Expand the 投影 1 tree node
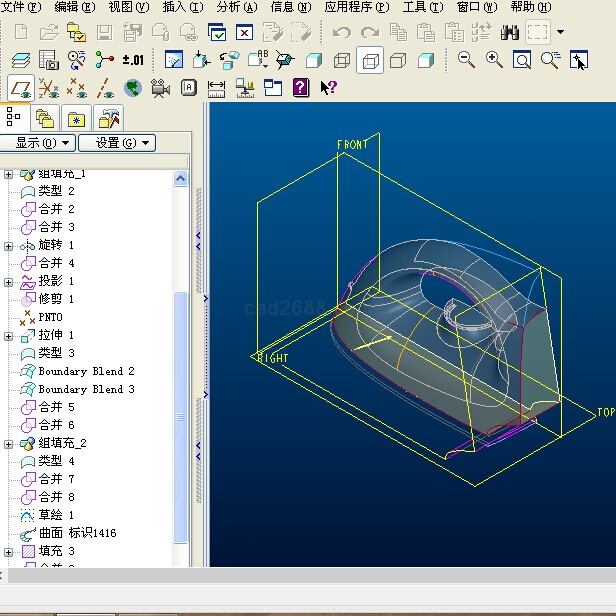 [9, 281]
